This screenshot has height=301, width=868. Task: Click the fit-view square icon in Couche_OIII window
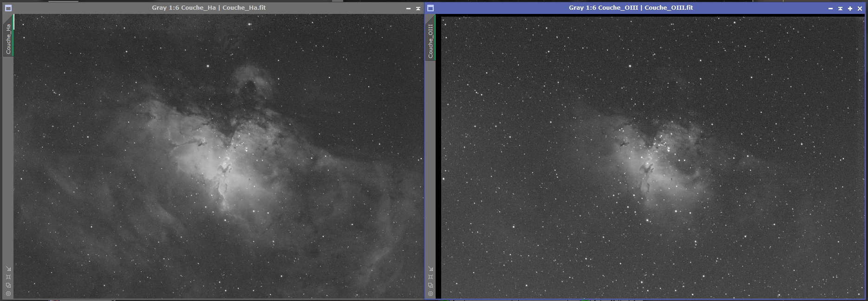(x=431, y=277)
